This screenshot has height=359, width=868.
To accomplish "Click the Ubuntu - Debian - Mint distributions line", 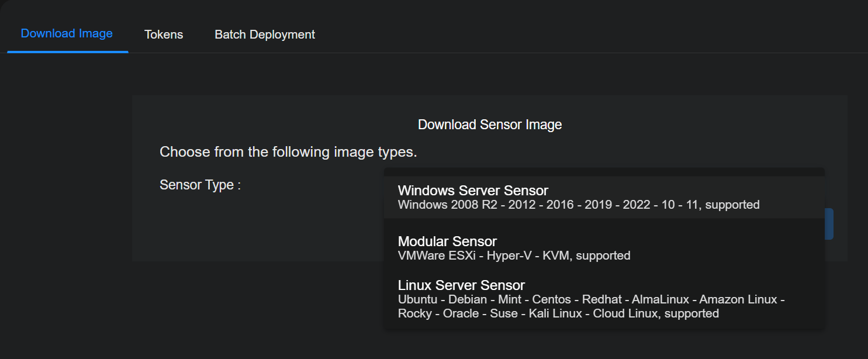I will pos(590,299).
